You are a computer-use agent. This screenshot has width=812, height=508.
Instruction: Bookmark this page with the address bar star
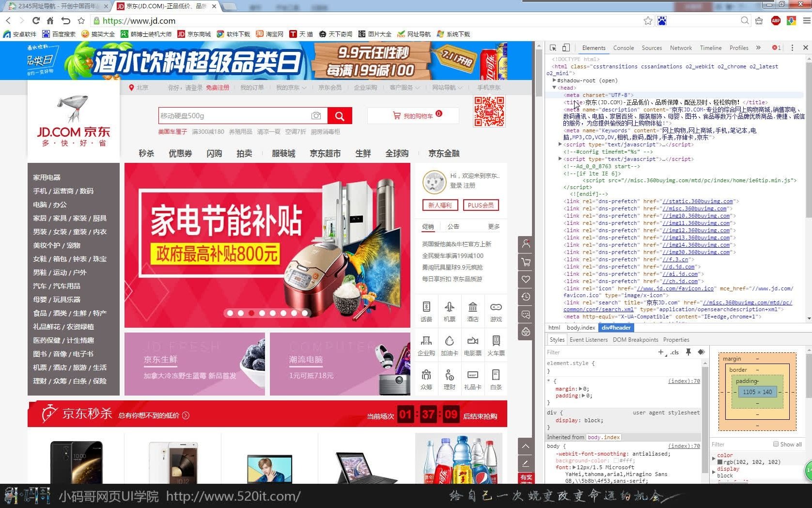pos(648,20)
